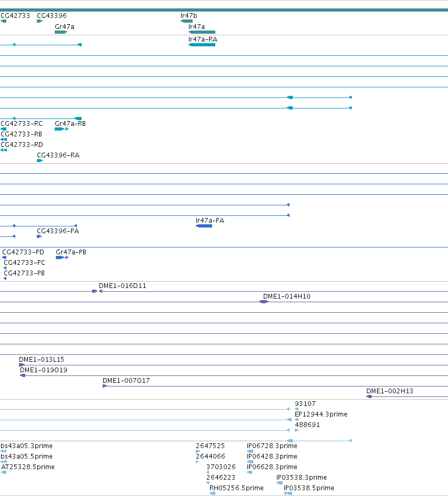
Task: Select the DME1-019O19 clone label
Action: pyautogui.click(x=44, y=370)
